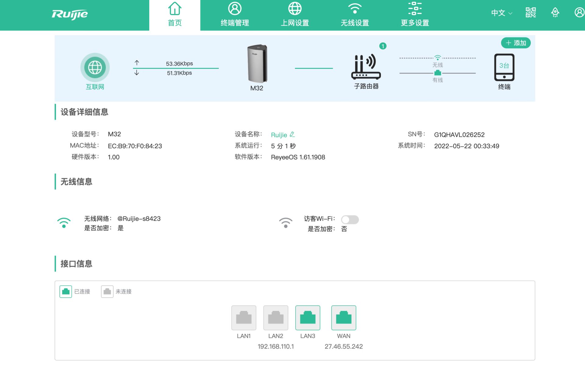Click the Ruijie logo
This screenshot has width=585, height=392.
[x=70, y=14]
